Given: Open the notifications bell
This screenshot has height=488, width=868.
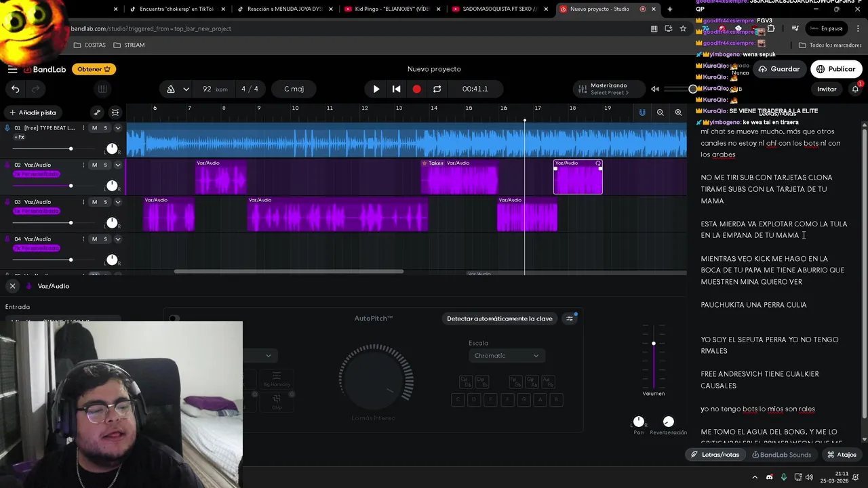Looking at the screenshot, I should coord(855,89).
